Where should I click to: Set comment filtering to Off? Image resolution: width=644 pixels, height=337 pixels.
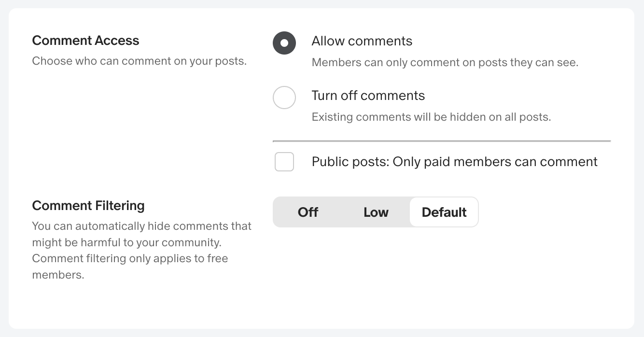pos(308,212)
